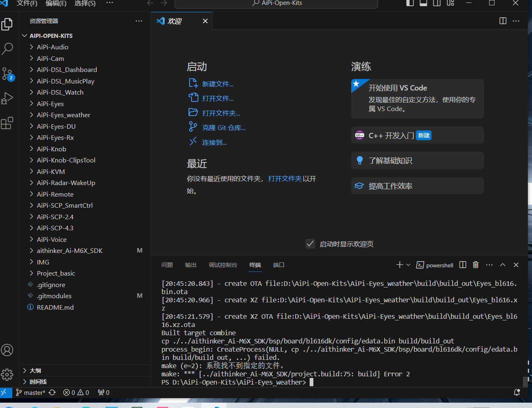Open terminal panel more actions ellipsis
532x408 pixels.
489,265
